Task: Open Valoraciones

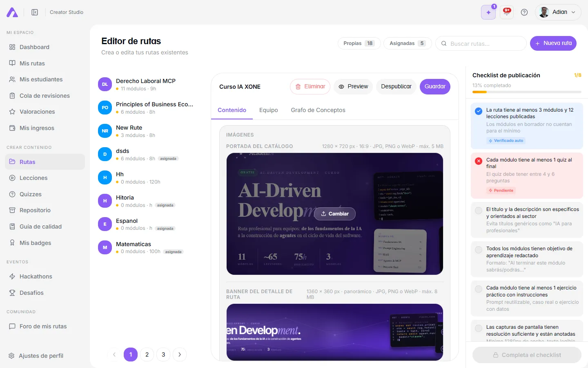Action: pos(45,112)
